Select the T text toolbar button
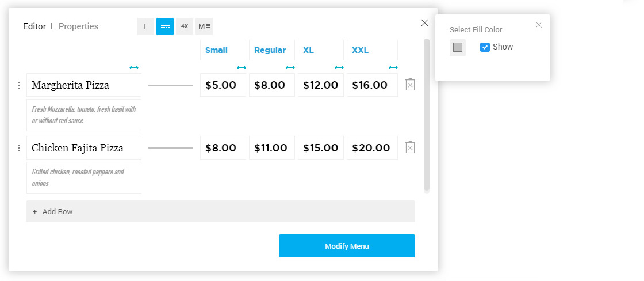 pyautogui.click(x=145, y=26)
